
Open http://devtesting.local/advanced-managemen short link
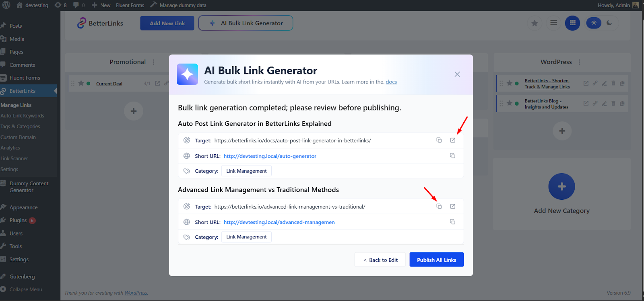click(x=279, y=222)
